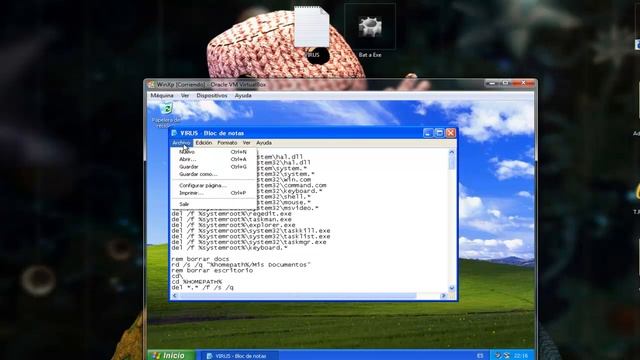Open the Ver menu in Notepad

tap(247, 143)
